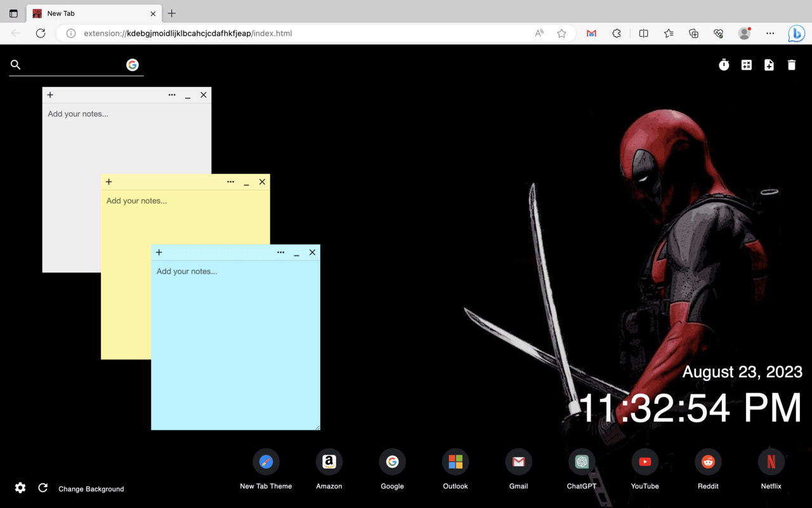The height and width of the screenshot is (508, 812).
Task: Close the New Tab tab
Action: [153, 13]
